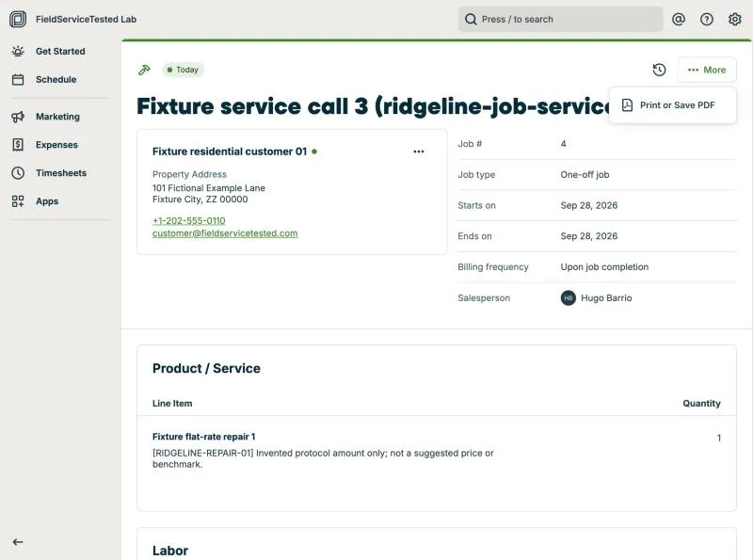This screenshot has height=560, width=753.
Task: Go to Apps page
Action: pos(47,201)
